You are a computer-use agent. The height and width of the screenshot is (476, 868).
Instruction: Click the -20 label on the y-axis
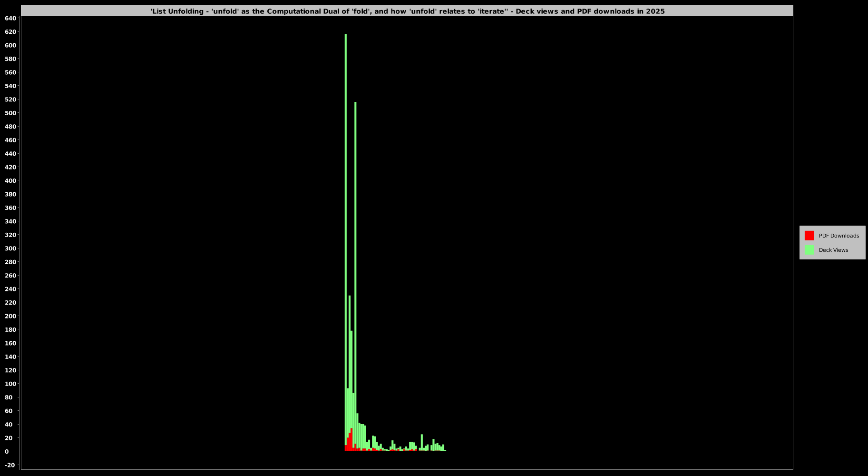tap(10, 465)
